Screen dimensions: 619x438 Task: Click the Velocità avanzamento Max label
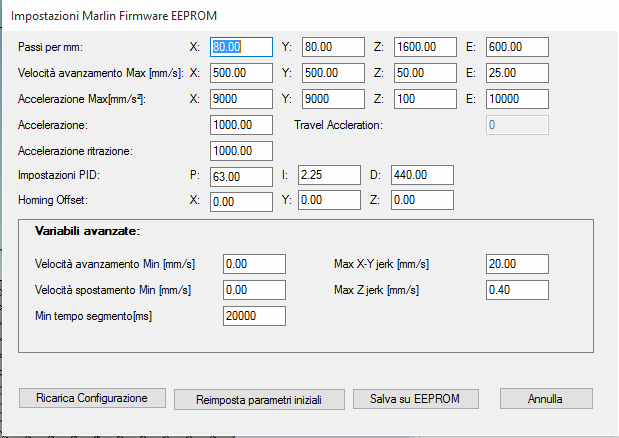pyautogui.click(x=101, y=73)
